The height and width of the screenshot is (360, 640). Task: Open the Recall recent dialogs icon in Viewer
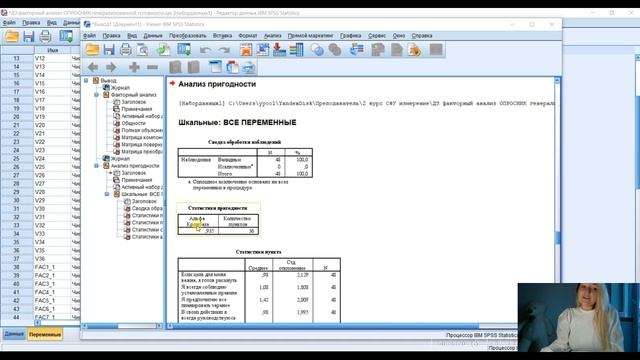click(x=184, y=50)
